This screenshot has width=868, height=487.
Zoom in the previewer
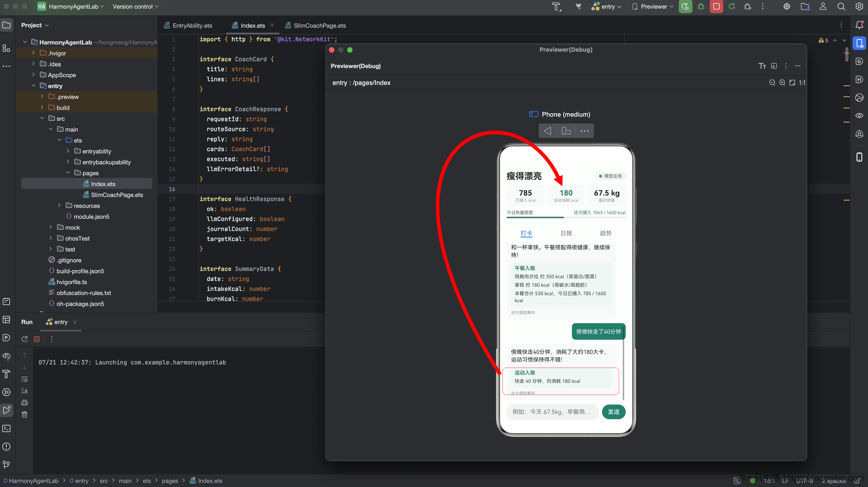tap(782, 83)
